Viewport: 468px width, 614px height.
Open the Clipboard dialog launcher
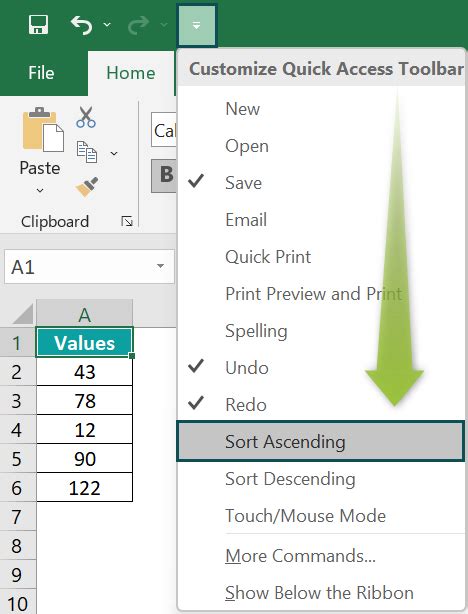pyautogui.click(x=127, y=221)
